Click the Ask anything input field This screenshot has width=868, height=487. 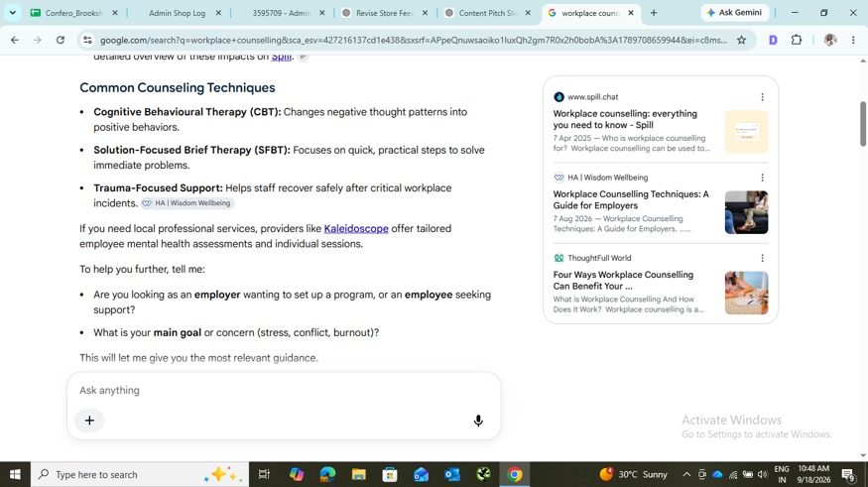coord(284,390)
